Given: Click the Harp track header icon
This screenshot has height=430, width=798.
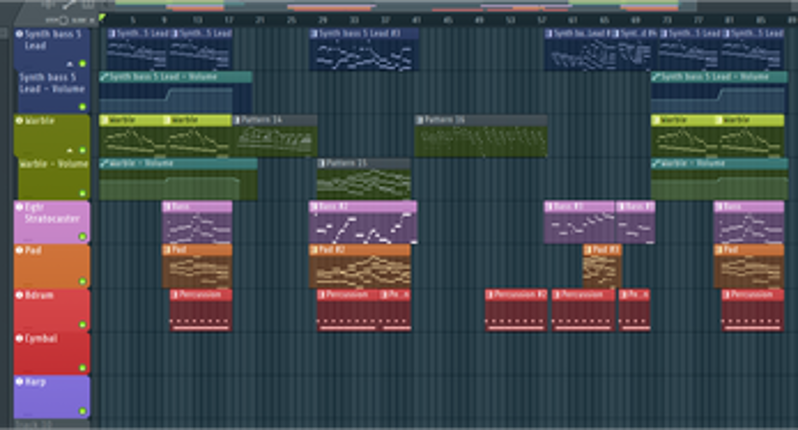Looking at the screenshot, I should coord(19,382).
